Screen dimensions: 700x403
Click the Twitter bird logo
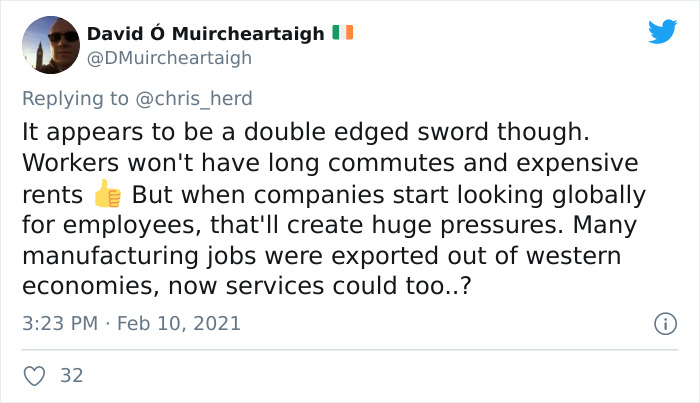(662, 31)
